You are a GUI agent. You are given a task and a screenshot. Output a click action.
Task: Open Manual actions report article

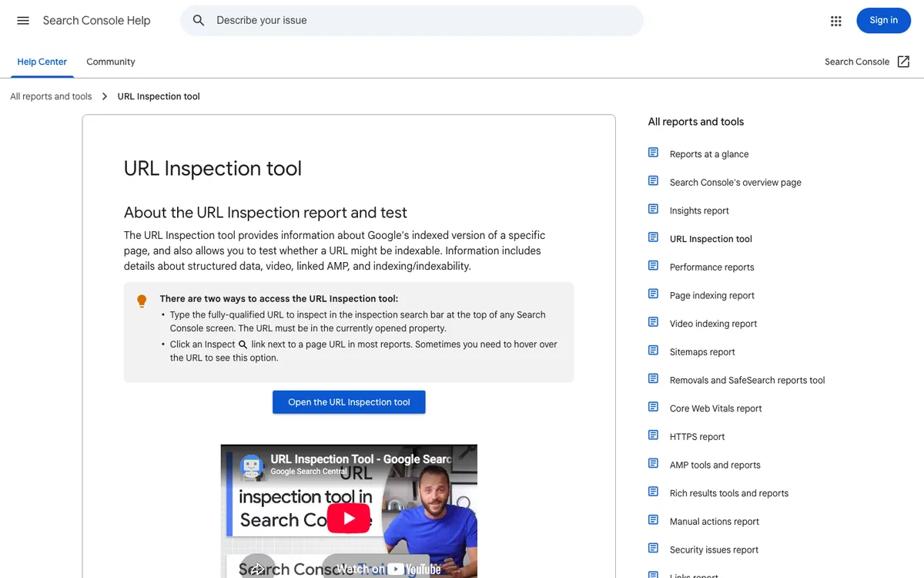714,522
